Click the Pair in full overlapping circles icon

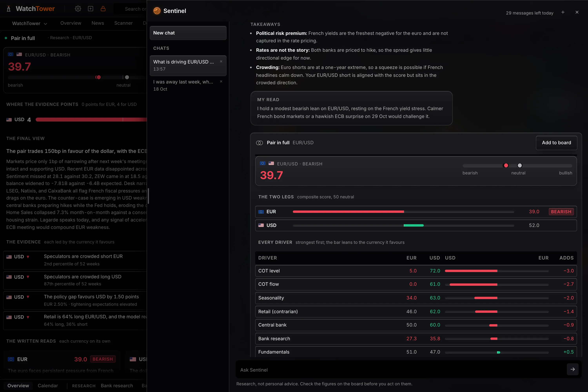click(x=260, y=143)
